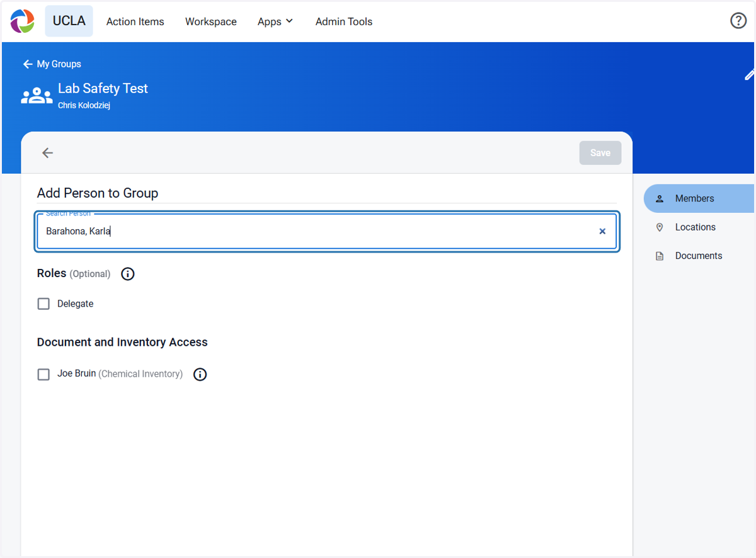Click the Roles (Optional) label
756x558 pixels.
(x=74, y=273)
